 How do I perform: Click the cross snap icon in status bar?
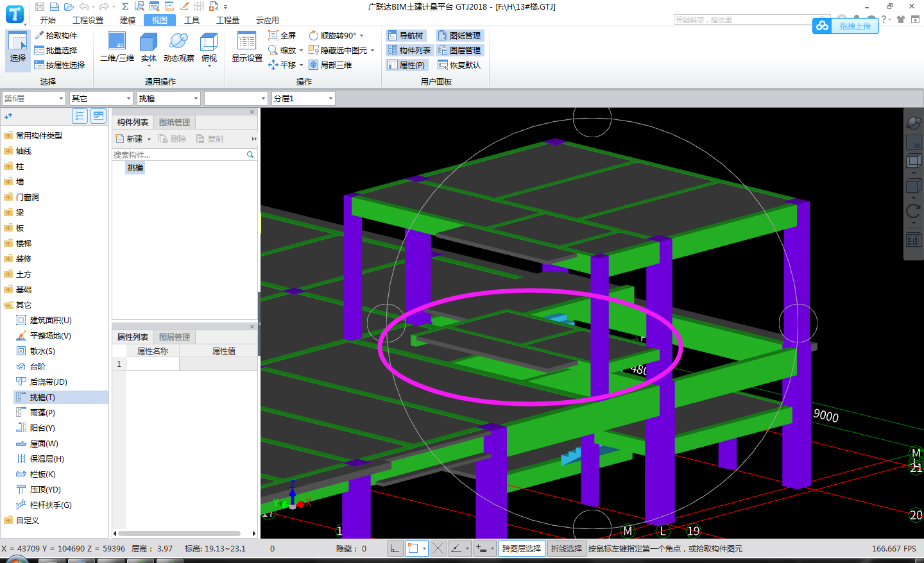tap(438, 548)
